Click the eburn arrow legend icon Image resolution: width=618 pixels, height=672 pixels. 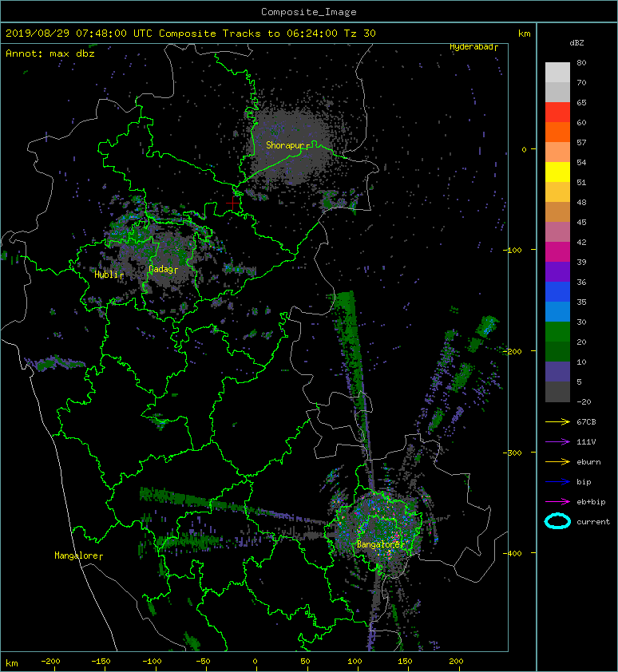point(557,461)
